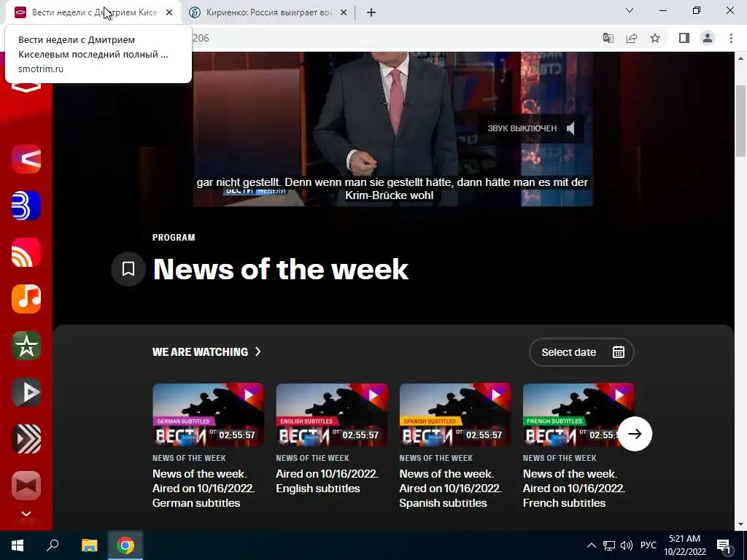Viewport: 747px width, 560px height.
Task: Click NEWS OF THE WEEK label under French thumbnail
Action: pyautogui.click(x=560, y=458)
